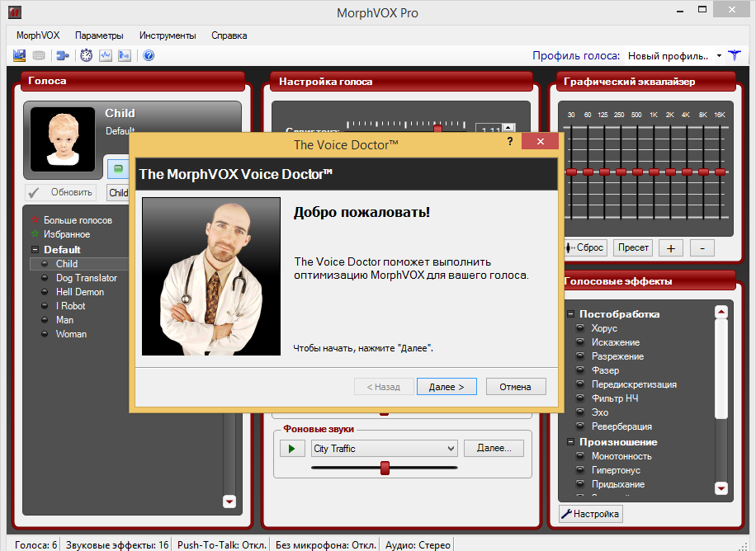The width and height of the screenshot is (756, 551).
Task: Click the question mark in Voice Doctor title bar
Action: 509,141
